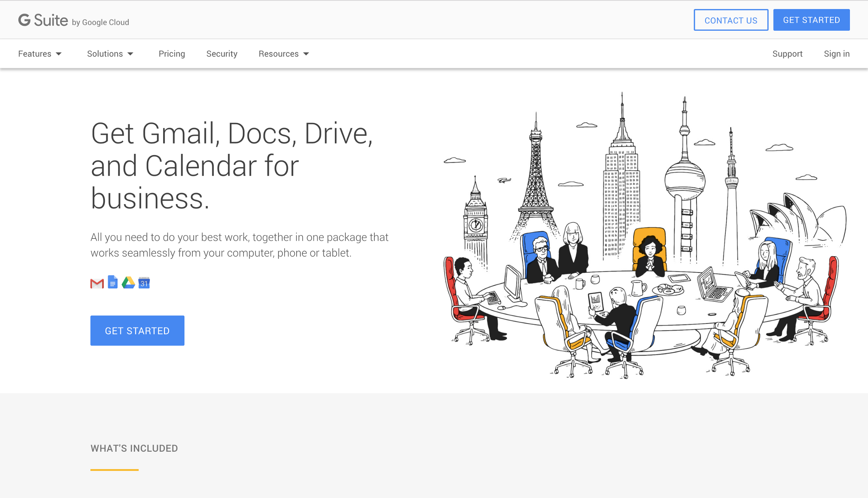Click the Sign in link
This screenshot has height=498, width=868.
[837, 54]
